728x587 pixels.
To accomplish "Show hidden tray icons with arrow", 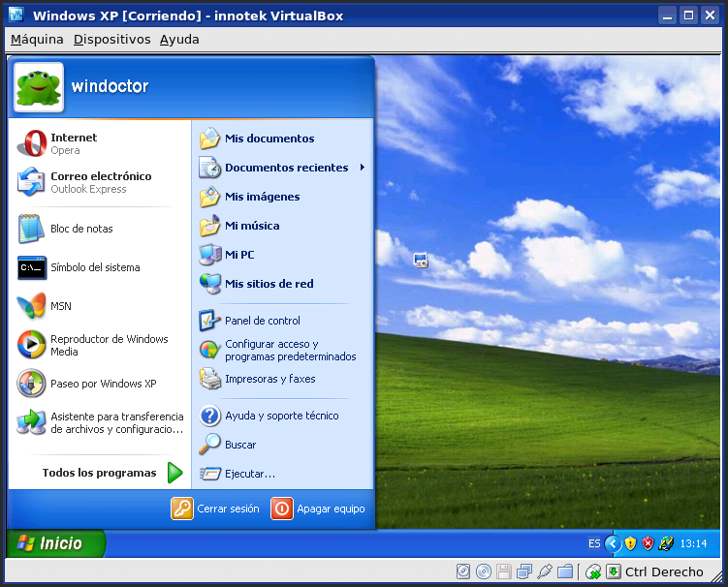I will tap(613, 543).
